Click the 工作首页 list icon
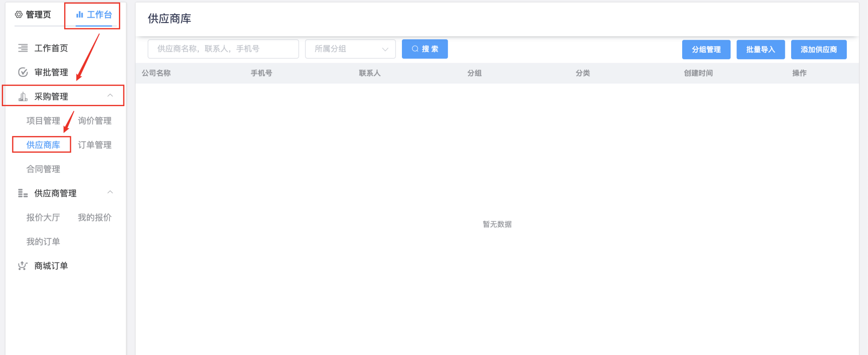The height and width of the screenshot is (355, 868). (23, 48)
